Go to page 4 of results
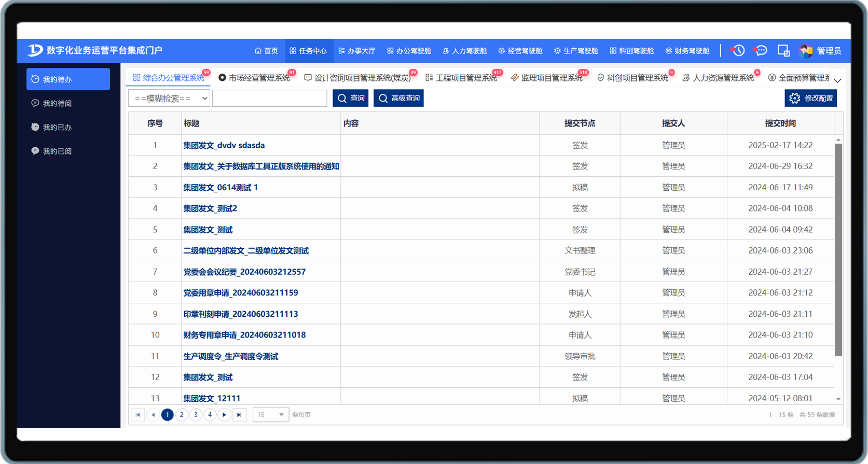Image resolution: width=868 pixels, height=464 pixels. [x=210, y=415]
